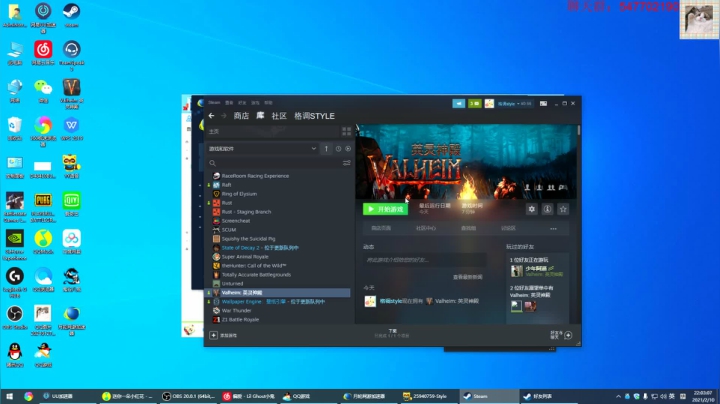Open the 库 (Library) tab
Screen dimensions: 720x404
coord(260,116)
